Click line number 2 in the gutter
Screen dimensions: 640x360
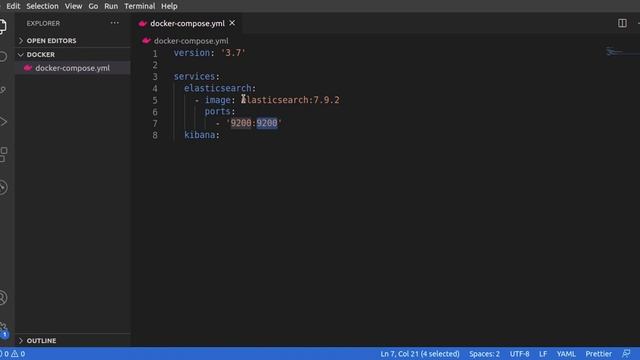tap(155, 65)
